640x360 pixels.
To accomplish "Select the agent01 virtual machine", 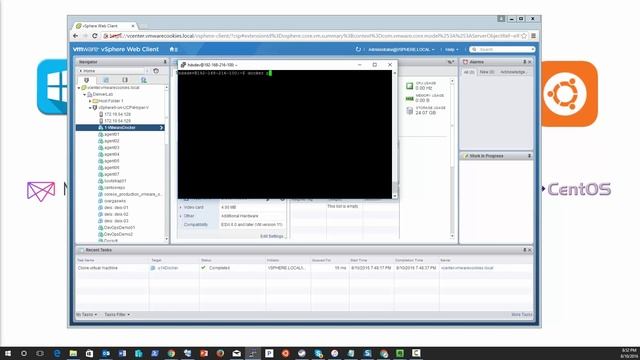I will 109,134.
